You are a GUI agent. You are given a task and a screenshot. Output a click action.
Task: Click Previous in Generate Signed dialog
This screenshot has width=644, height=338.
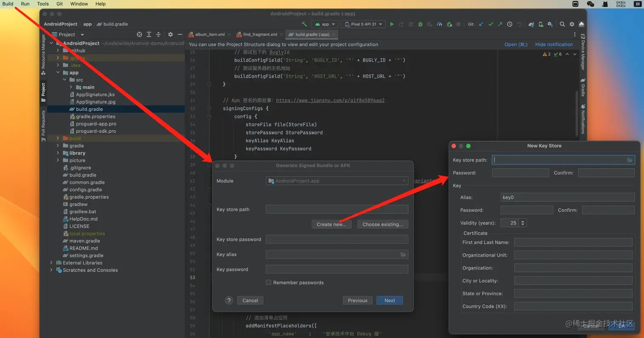357,301
